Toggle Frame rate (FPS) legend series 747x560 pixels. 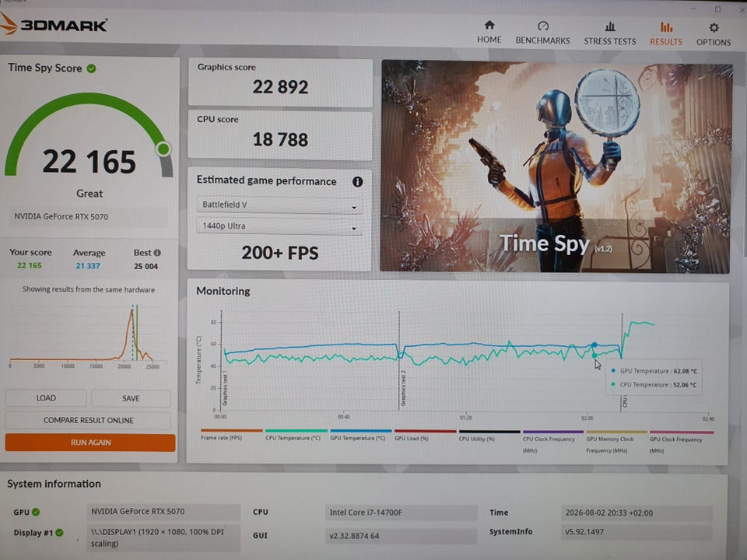pos(232,434)
